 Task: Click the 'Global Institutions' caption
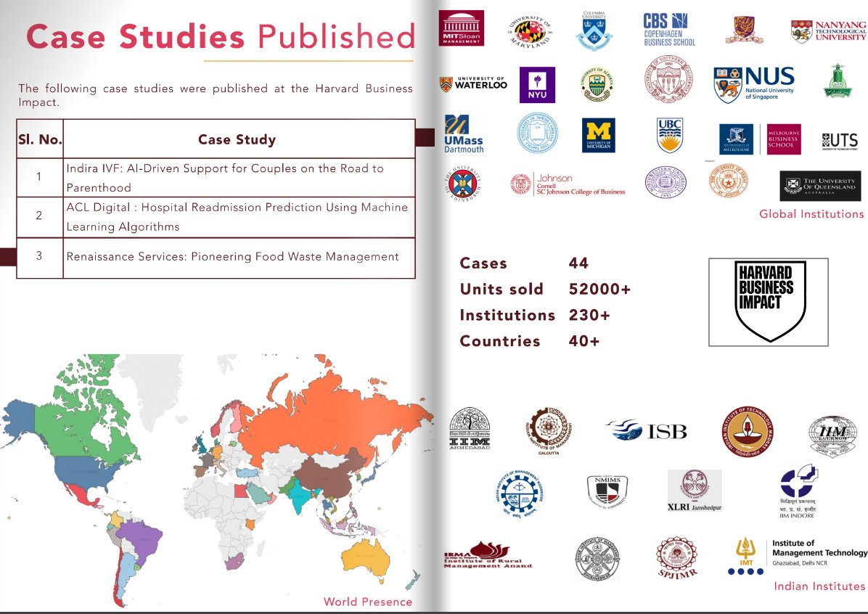coord(811,214)
